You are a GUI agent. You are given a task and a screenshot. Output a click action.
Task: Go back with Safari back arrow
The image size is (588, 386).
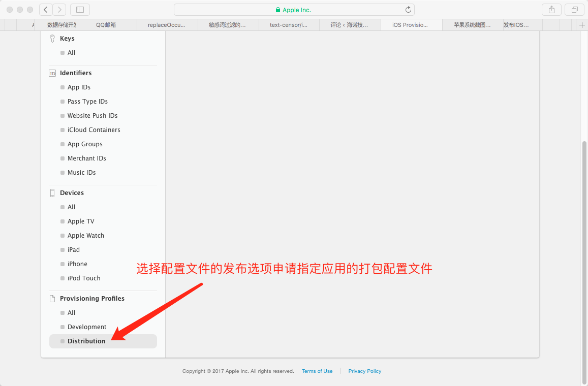click(x=46, y=10)
